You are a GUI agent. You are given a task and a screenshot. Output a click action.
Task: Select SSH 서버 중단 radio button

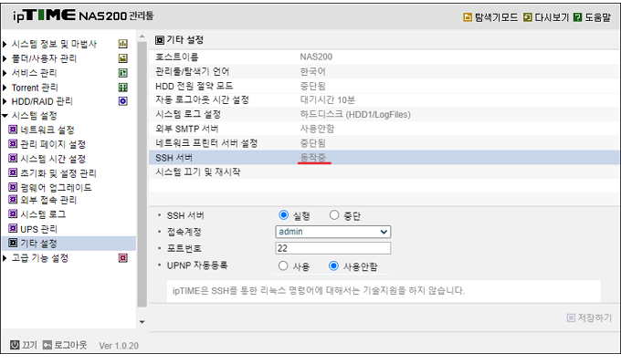point(334,214)
